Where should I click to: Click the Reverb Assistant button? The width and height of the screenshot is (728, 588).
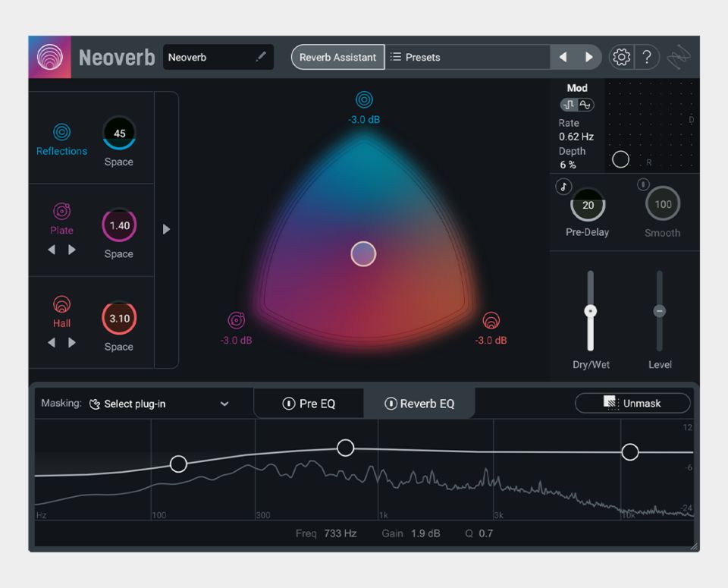point(337,57)
